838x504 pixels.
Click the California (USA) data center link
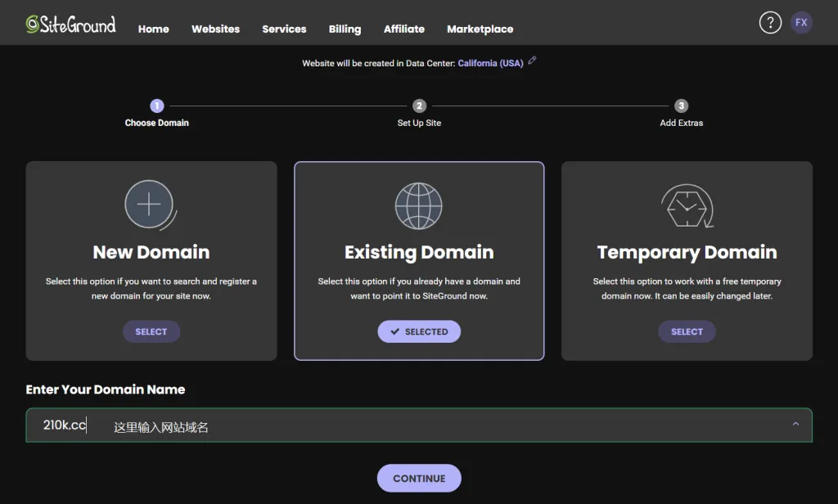click(490, 63)
